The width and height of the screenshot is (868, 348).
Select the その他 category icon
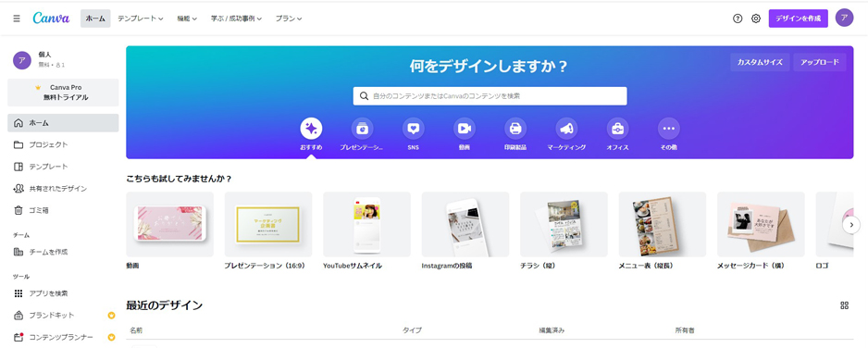pyautogui.click(x=669, y=129)
